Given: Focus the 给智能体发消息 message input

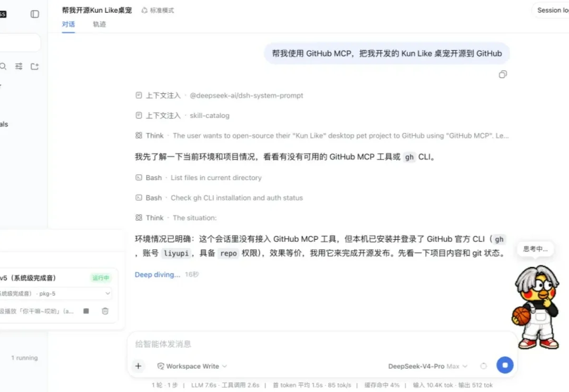Looking at the screenshot, I should 321,344.
